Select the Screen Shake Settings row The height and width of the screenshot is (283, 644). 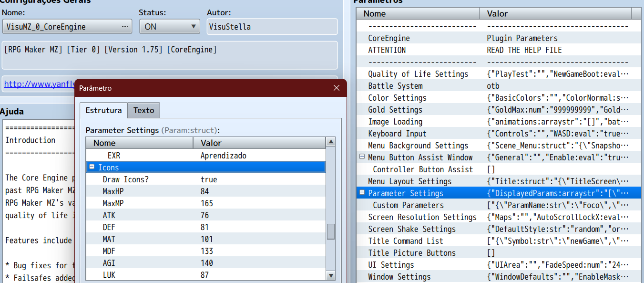(499, 229)
